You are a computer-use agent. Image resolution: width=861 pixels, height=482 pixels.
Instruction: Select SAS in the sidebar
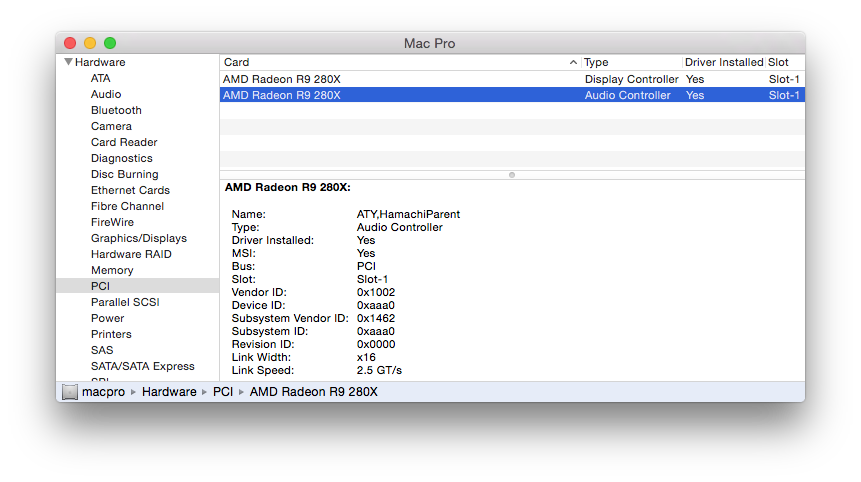click(102, 350)
